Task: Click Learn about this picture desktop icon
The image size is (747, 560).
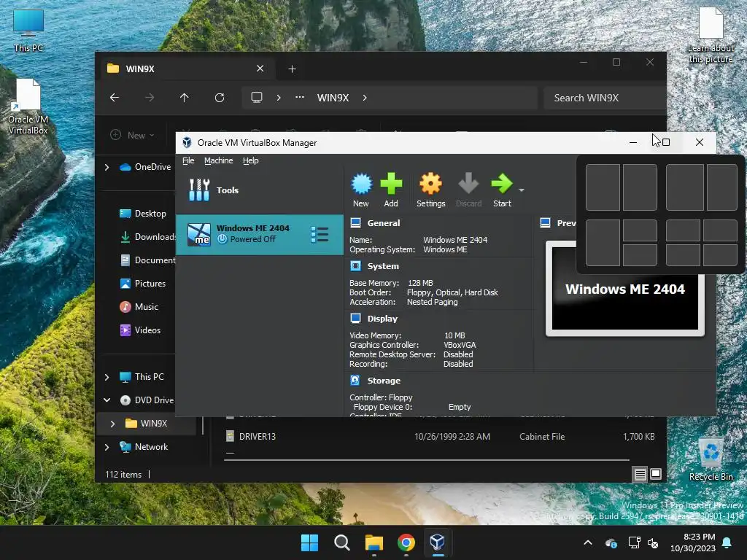Action: tap(711, 36)
